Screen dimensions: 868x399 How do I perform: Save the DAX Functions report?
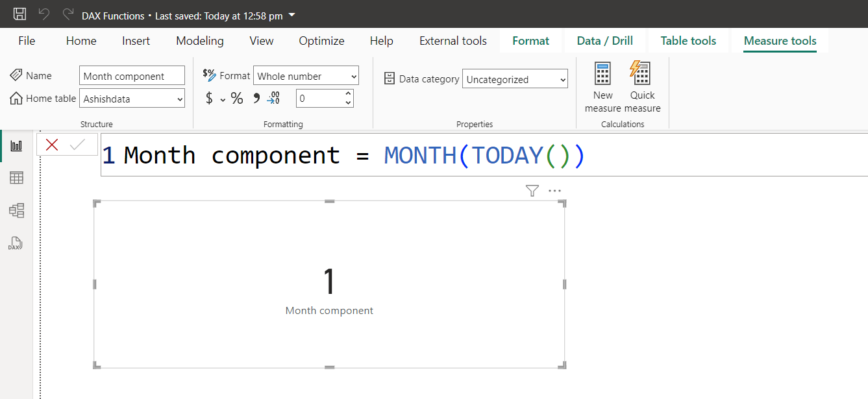point(19,13)
